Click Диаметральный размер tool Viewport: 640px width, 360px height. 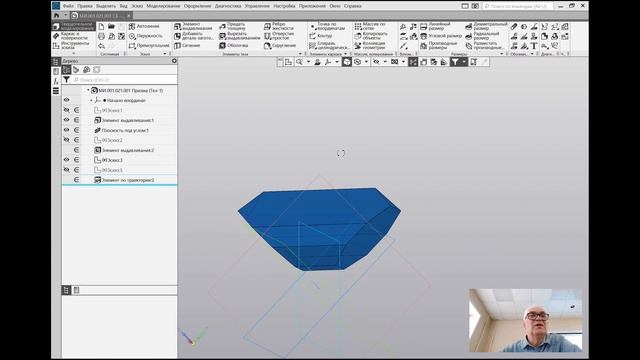tap(486, 27)
